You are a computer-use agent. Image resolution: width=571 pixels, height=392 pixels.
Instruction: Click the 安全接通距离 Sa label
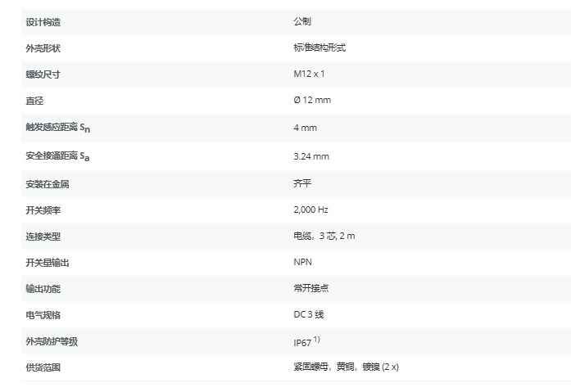point(57,155)
